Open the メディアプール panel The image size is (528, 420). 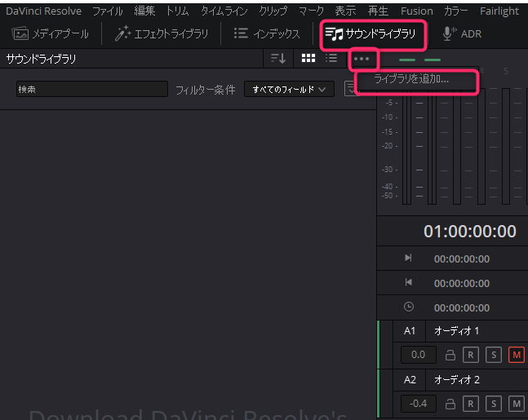coord(50,34)
